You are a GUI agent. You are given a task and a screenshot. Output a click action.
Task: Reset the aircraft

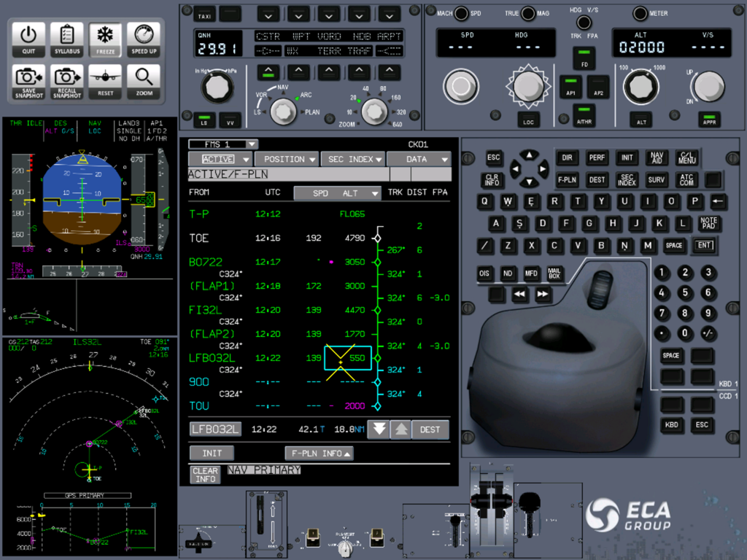point(104,82)
